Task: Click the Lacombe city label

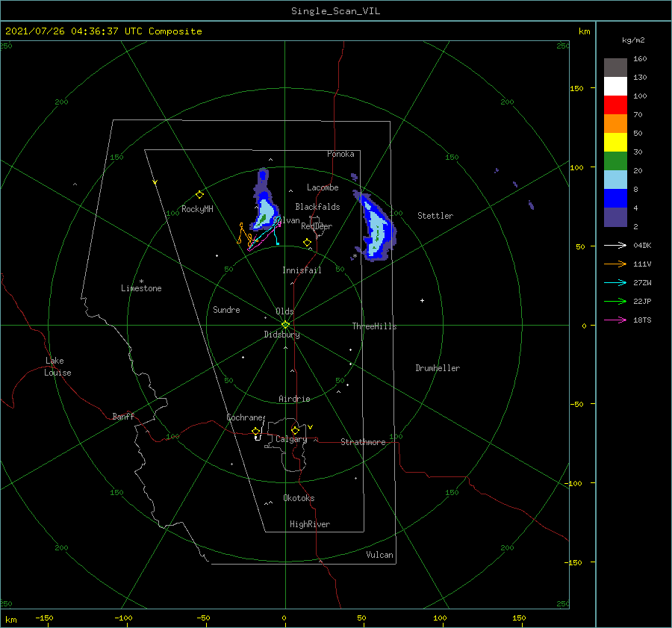Action: pos(323,187)
